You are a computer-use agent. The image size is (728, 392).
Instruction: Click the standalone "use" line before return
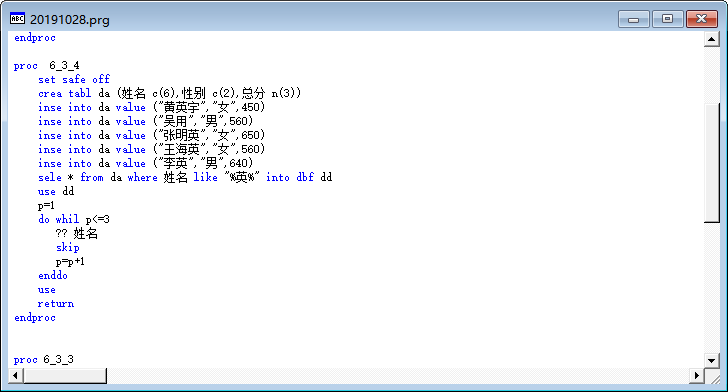[x=47, y=290]
